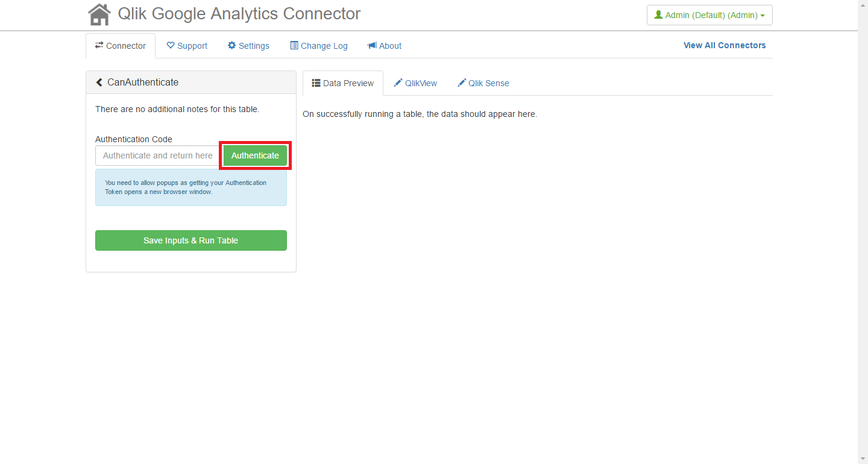Click the back chevron next to CanAuthenticate
Viewport: 868px width, 464px height.
point(99,83)
